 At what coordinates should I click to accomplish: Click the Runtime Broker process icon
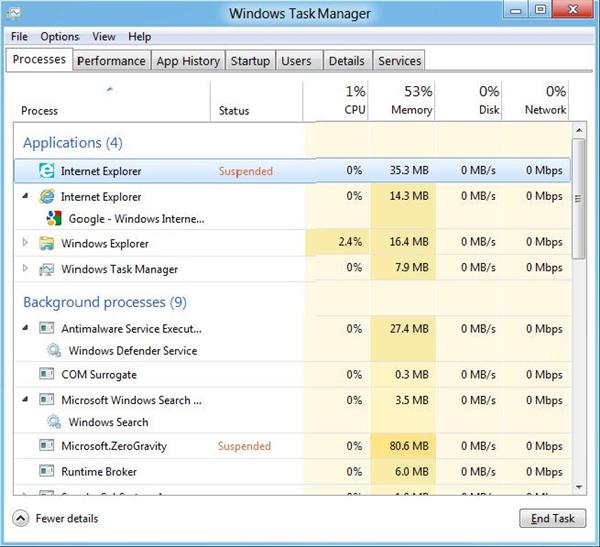tap(47, 471)
